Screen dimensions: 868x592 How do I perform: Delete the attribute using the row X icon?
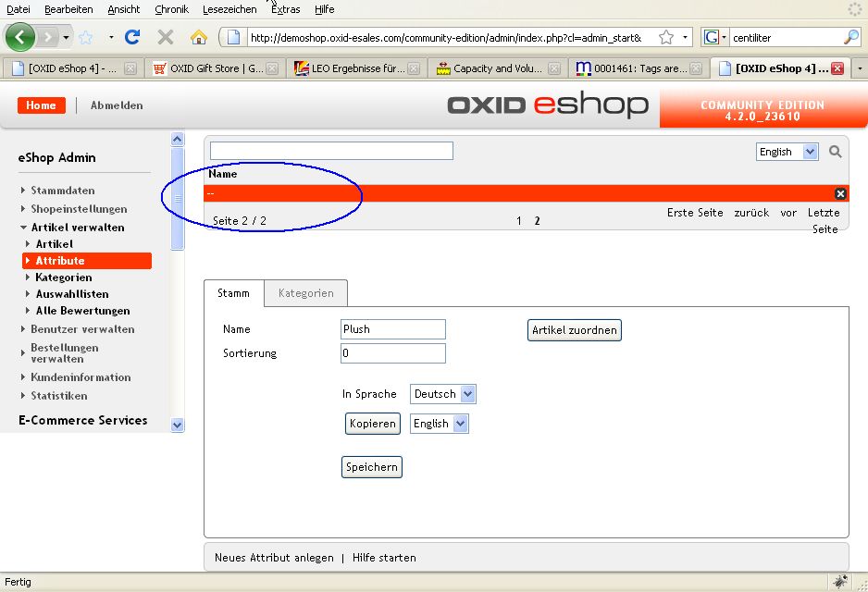[840, 193]
